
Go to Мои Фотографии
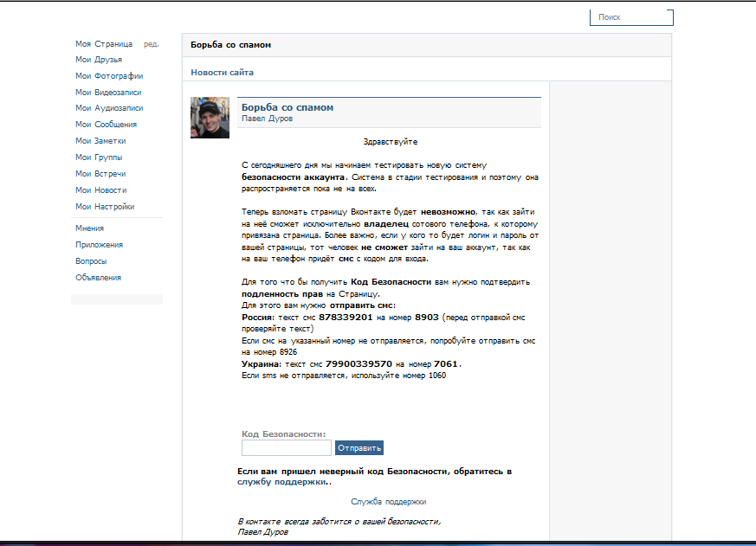[109, 76]
